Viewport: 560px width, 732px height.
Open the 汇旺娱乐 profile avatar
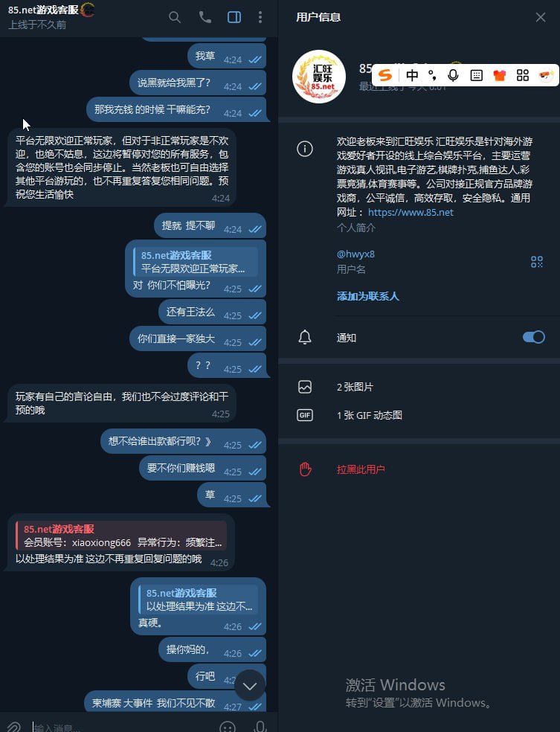pos(319,77)
